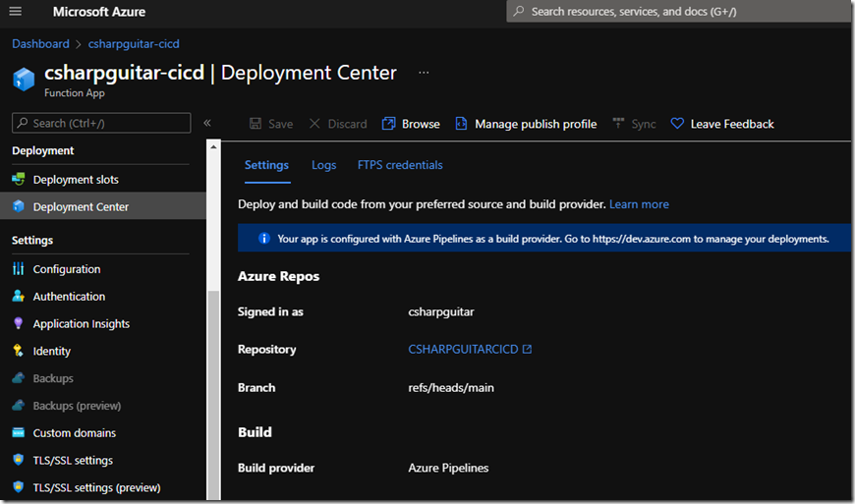
Task: Click the csharpguitar signed-in value
Action: coord(441,311)
